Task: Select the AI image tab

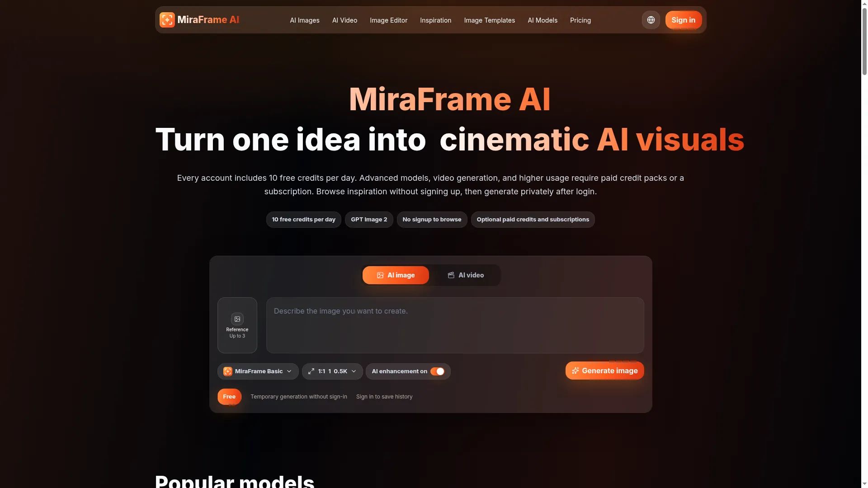Action: (x=396, y=275)
